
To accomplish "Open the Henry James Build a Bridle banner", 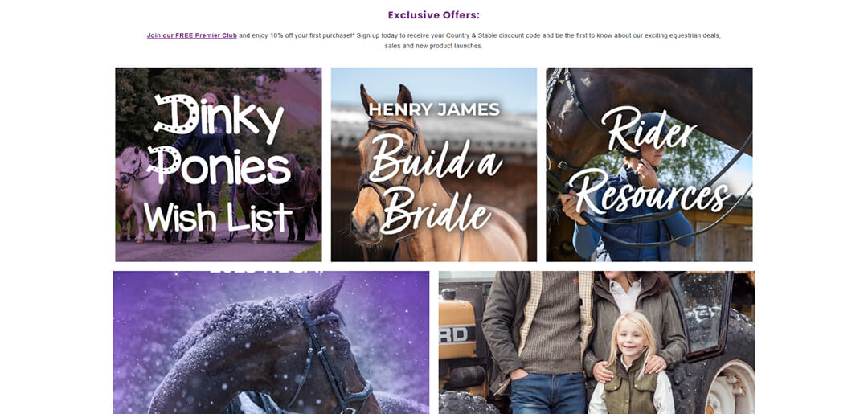I will click(x=433, y=164).
